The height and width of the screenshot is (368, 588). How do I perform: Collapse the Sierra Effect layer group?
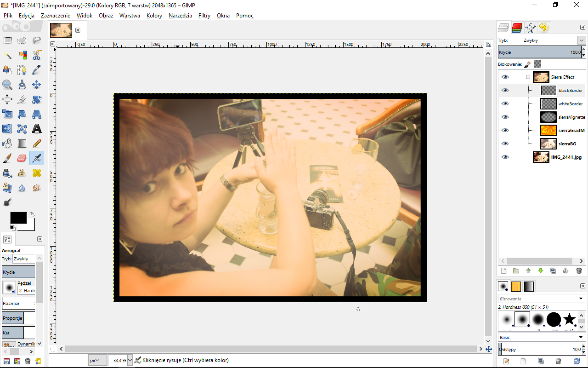point(528,77)
